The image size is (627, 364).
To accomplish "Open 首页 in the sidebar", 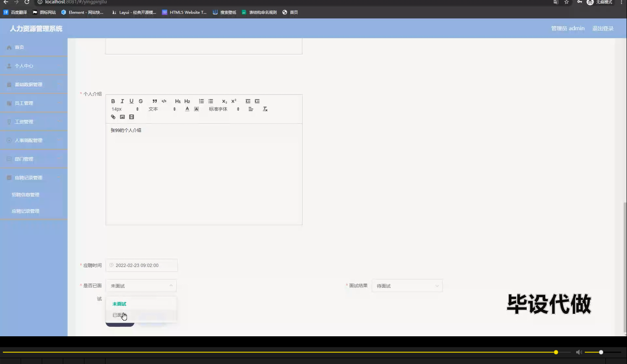I will 34,47.
